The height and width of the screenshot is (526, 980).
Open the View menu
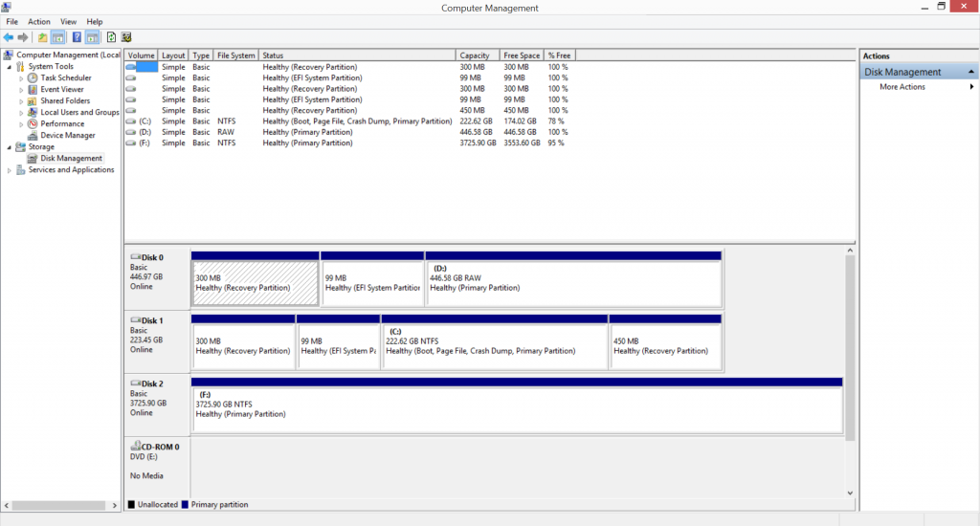[x=69, y=21]
